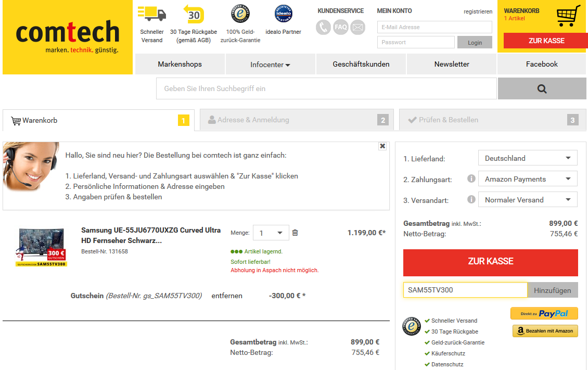Select the Adresse & Anmeldung step tab
588x370 pixels.
click(297, 120)
